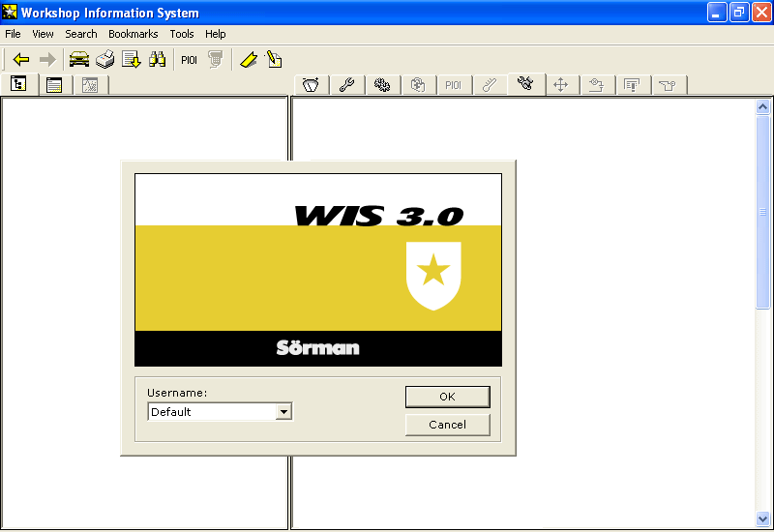Click the pencil-on-note icon
This screenshot has height=532, width=774.
(x=274, y=60)
